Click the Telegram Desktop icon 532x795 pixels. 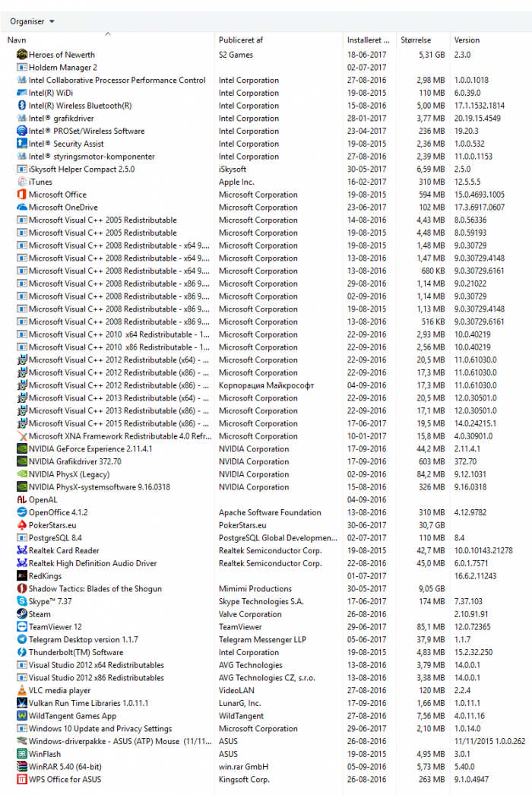(x=22, y=639)
